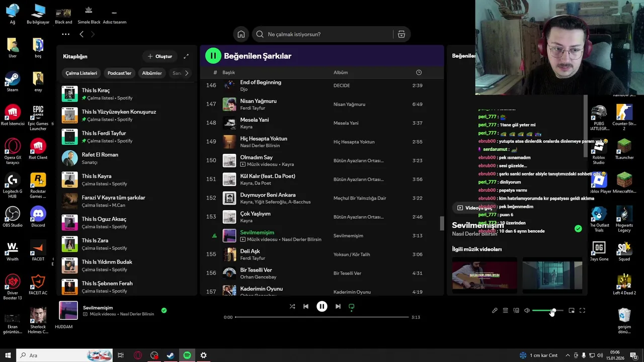Viewport: 644px width, 362px height.
Task: Enter full screen mode icon
Action: click(x=582, y=311)
